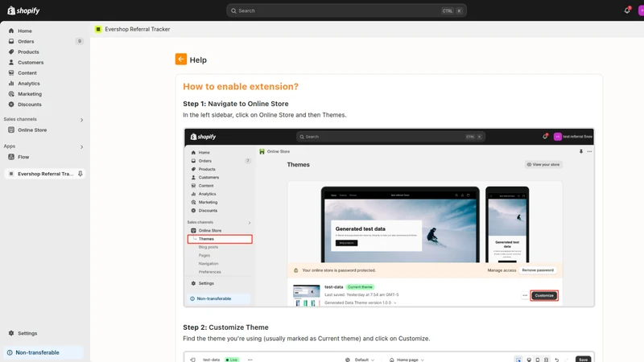Select Evershop Referral Tracker app in sidebar
The width and height of the screenshot is (644, 362).
(x=45, y=174)
